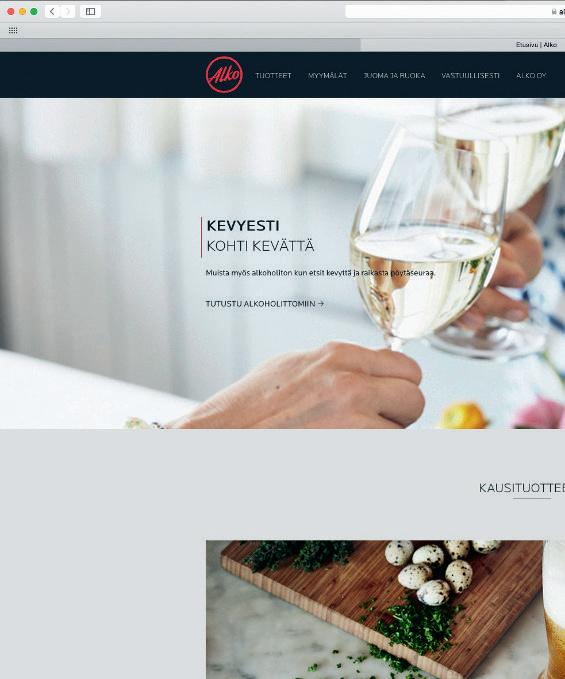Go back using the browser back arrow
This screenshot has height=679, width=565.
click(x=52, y=12)
